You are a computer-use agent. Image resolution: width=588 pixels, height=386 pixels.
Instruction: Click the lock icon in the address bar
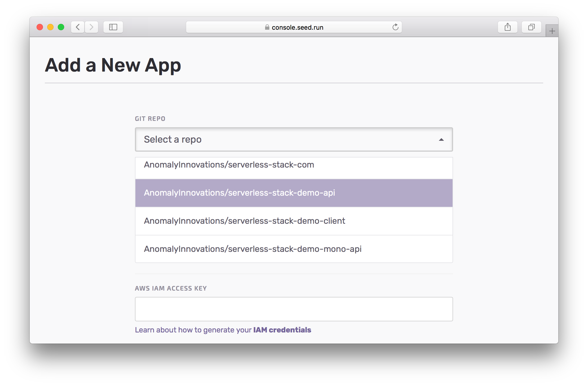(267, 27)
